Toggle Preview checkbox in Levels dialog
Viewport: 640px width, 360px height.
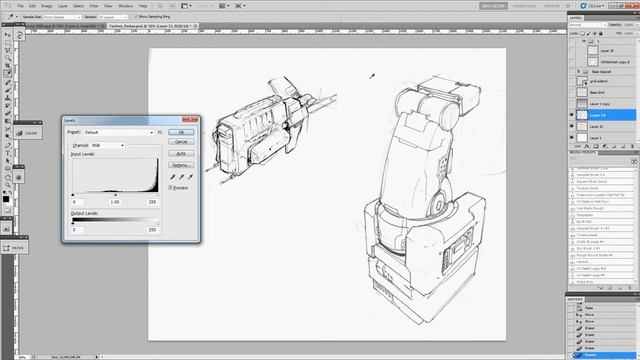pos(171,188)
